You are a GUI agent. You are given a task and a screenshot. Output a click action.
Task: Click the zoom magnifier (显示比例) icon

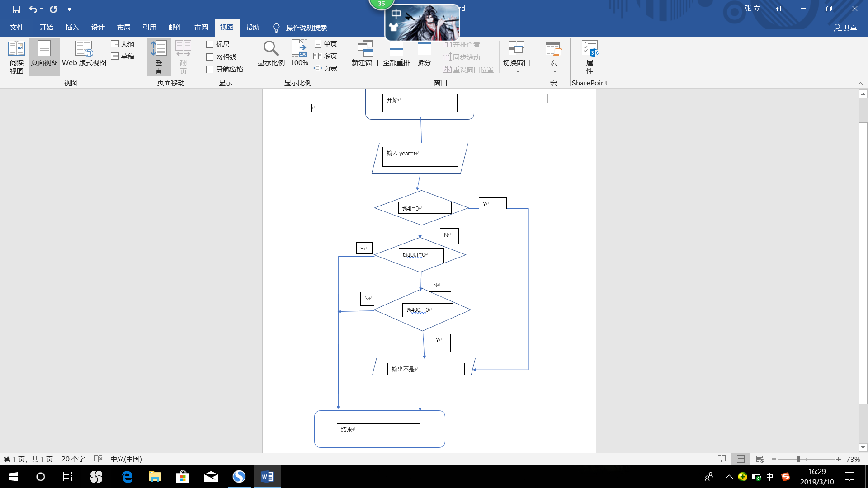click(271, 48)
